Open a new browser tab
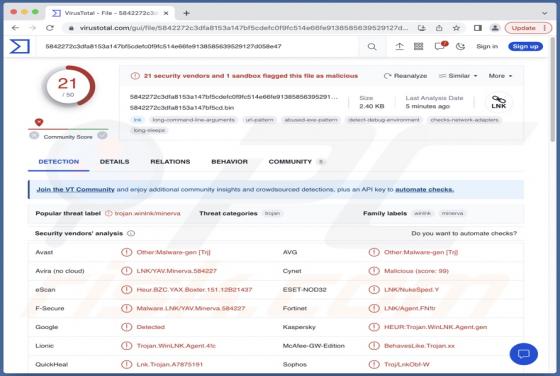This screenshot has height=376, width=560. tap(186, 13)
